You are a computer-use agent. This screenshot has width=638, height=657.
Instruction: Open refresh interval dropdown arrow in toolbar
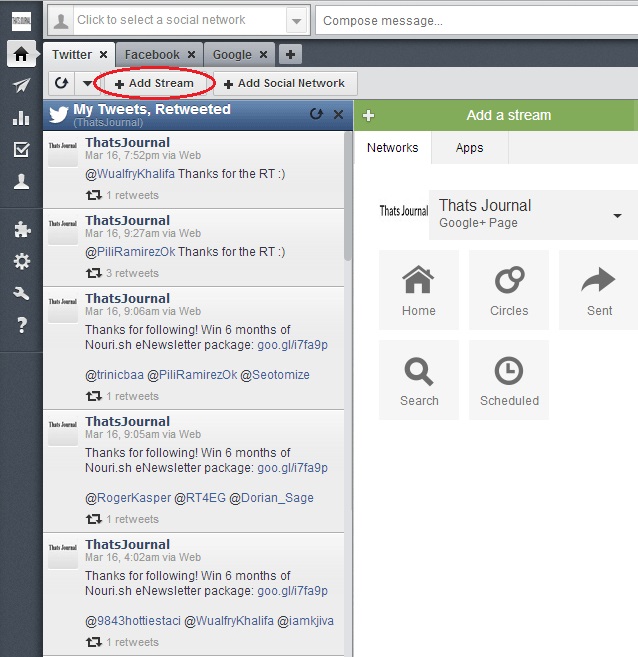(87, 83)
